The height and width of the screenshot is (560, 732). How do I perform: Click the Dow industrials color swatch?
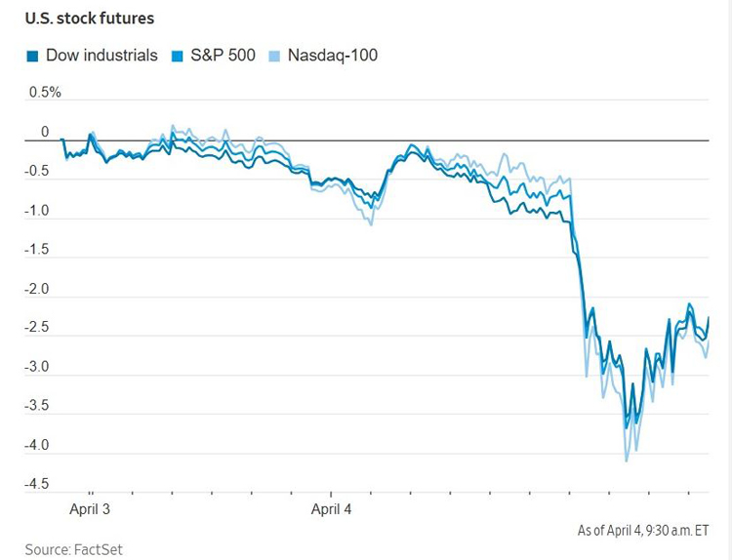point(32,57)
